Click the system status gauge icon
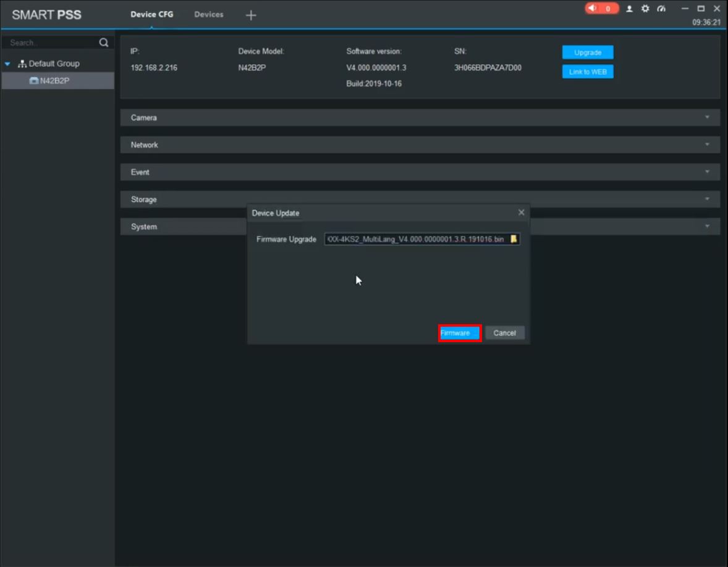This screenshot has height=567, width=728. [x=661, y=9]
